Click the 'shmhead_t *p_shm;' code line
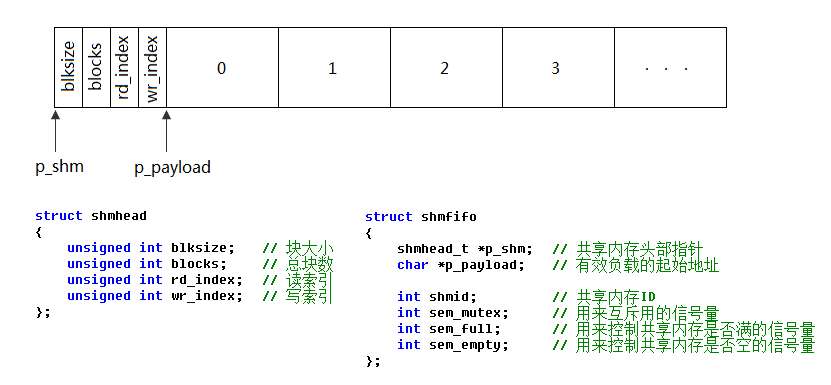This screenshot has height=385, width=831. 465,249
